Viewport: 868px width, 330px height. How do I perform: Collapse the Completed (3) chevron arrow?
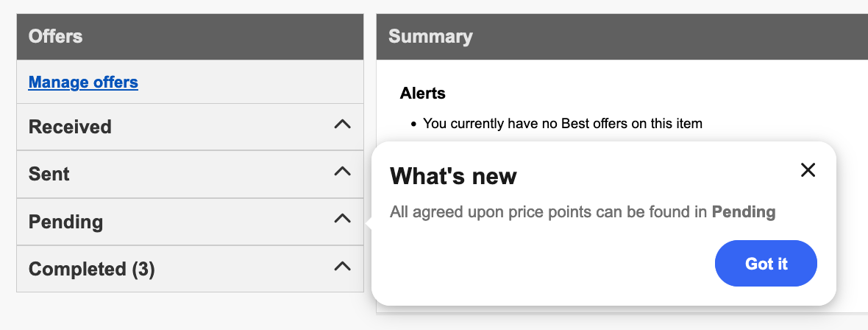tap(342, 267)
